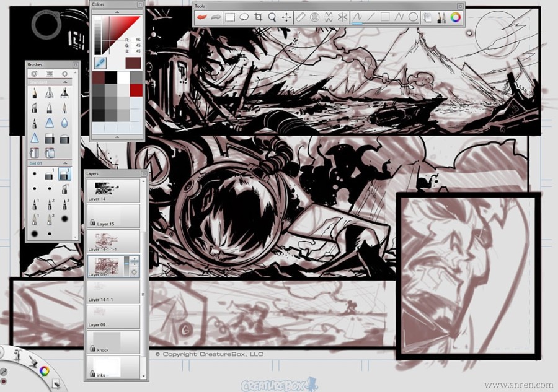Viewport: 558px width, 392px height.
Task: Pick the white palette swatch
Action: [123, 77]
